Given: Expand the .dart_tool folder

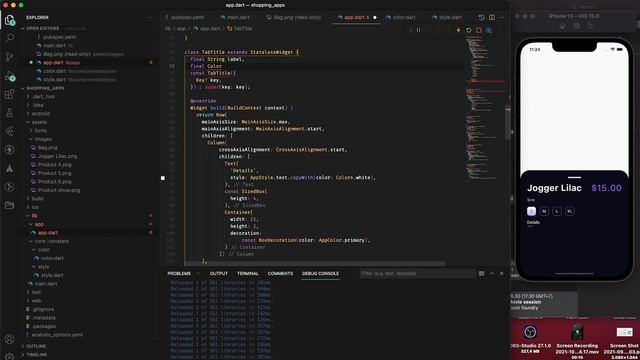Looking at the screenshot, I should pyautogui.click(x=44, y=97).
